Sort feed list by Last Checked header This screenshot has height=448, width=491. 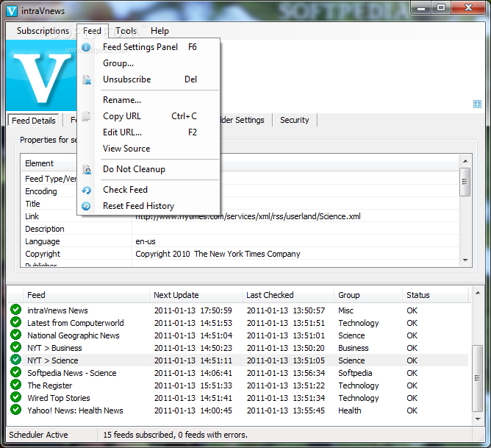(288, 295)
